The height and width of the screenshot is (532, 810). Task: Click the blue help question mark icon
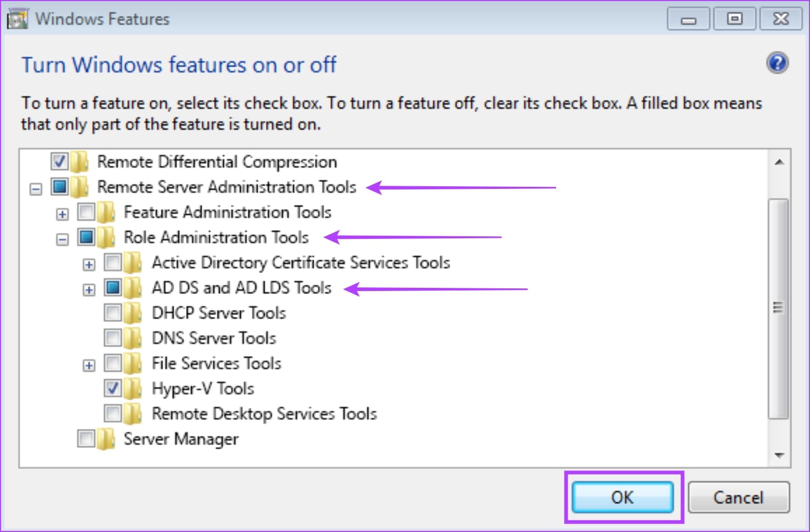click(777, 64)
